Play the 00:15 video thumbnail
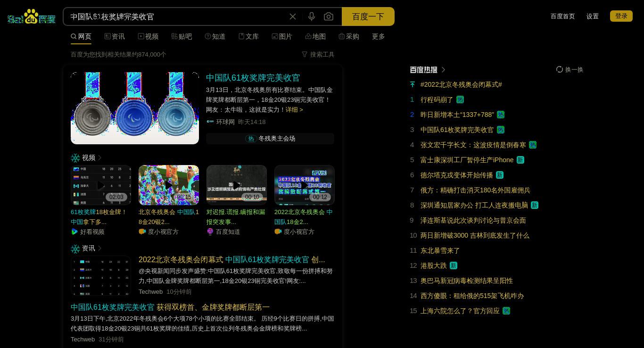644x348 pixels. [x=169, y=185]
